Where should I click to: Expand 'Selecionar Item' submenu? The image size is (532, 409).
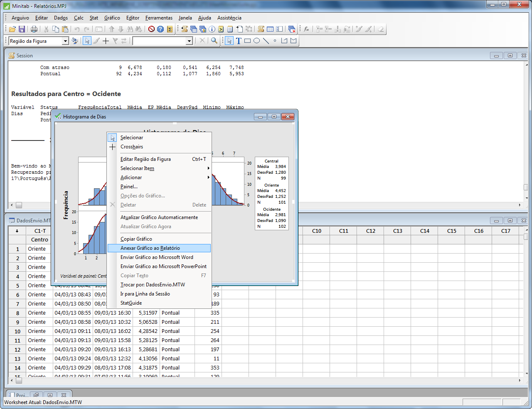(159, 168)
